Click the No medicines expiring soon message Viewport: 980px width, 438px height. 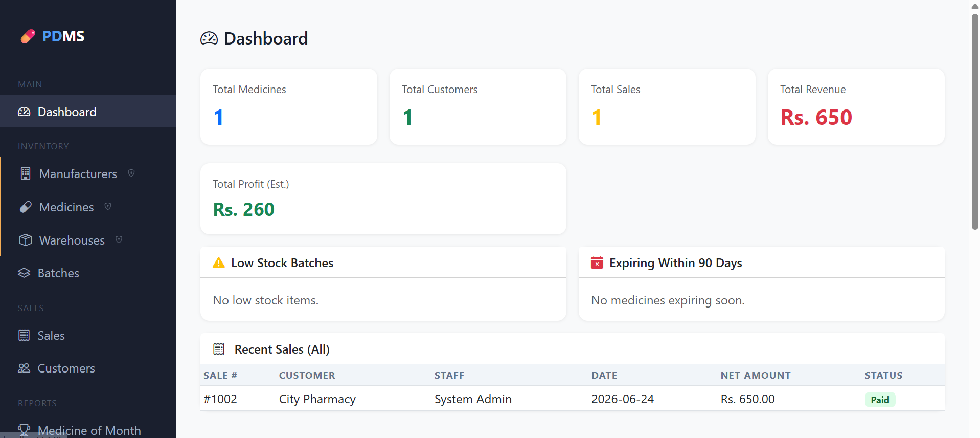[x=668, y=300]
